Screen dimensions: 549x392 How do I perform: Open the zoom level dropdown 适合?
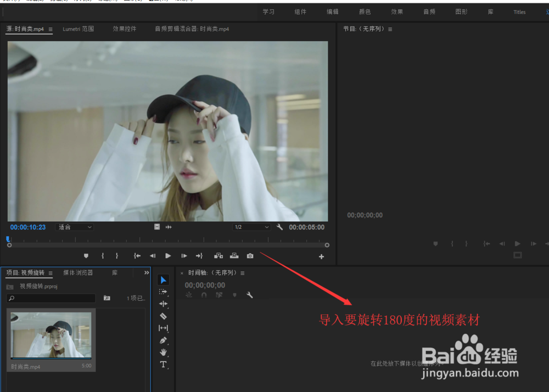tap(74, 227)
